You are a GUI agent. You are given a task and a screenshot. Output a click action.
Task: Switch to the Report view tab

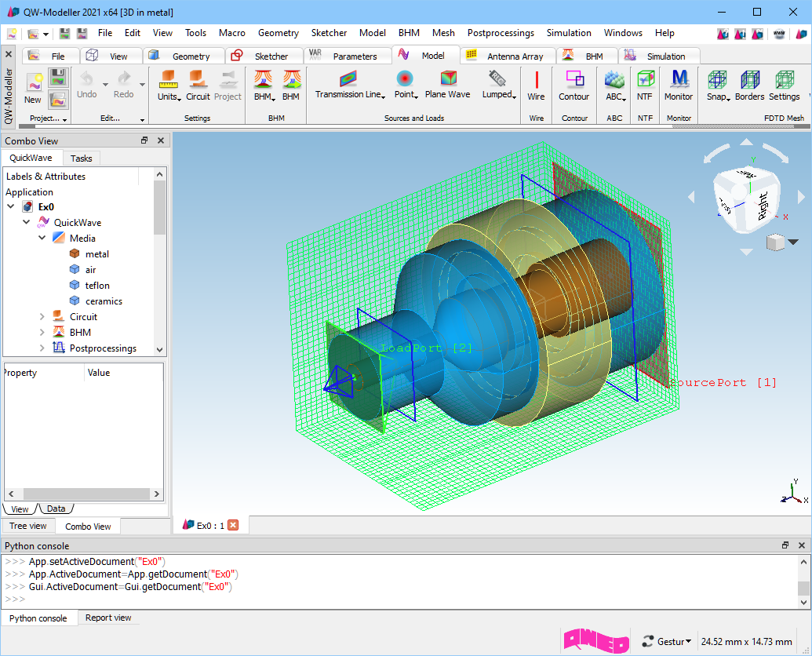coord(108,618)
